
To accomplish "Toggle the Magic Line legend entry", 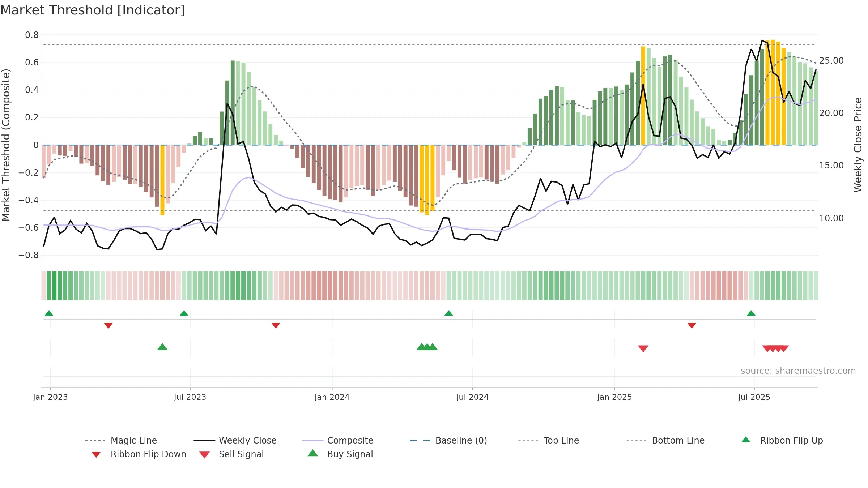I will (x=121, y=440).
